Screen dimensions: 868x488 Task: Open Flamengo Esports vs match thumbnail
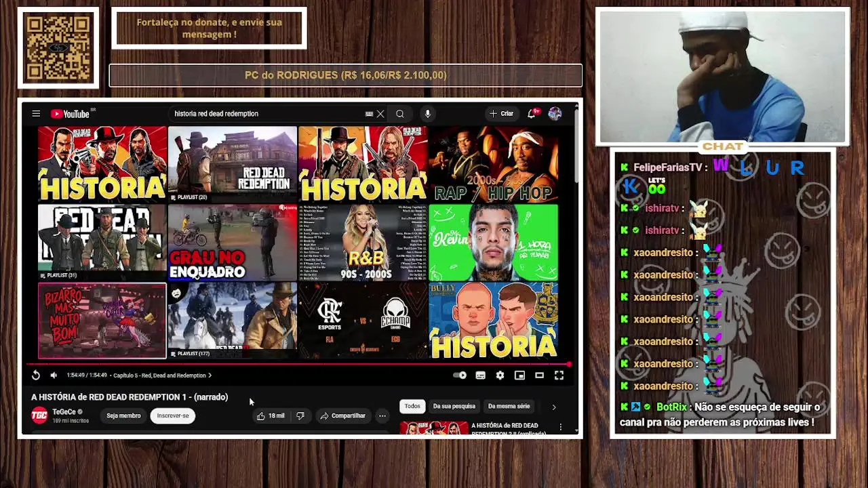(363, 321)
